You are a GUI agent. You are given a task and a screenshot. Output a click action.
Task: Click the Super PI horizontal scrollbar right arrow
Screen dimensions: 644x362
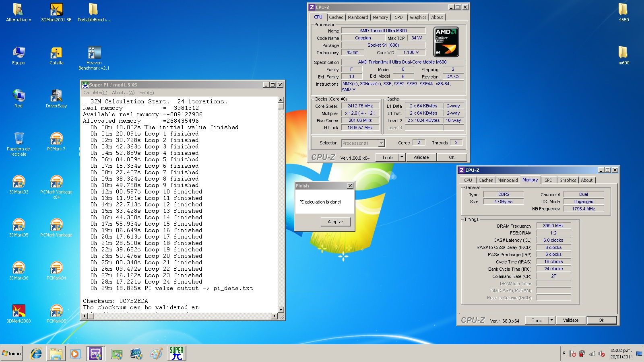pyautogui.click(x=275, y=316)
